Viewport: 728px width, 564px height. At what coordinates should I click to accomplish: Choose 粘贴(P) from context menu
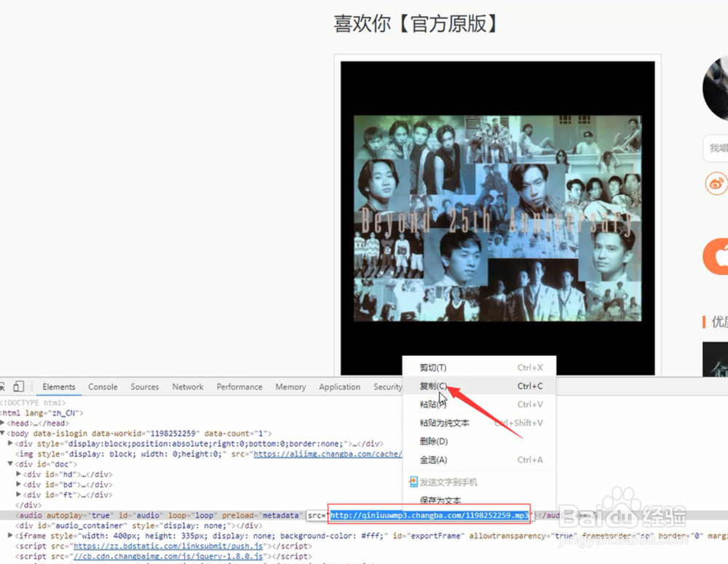(x=479, y=405)
